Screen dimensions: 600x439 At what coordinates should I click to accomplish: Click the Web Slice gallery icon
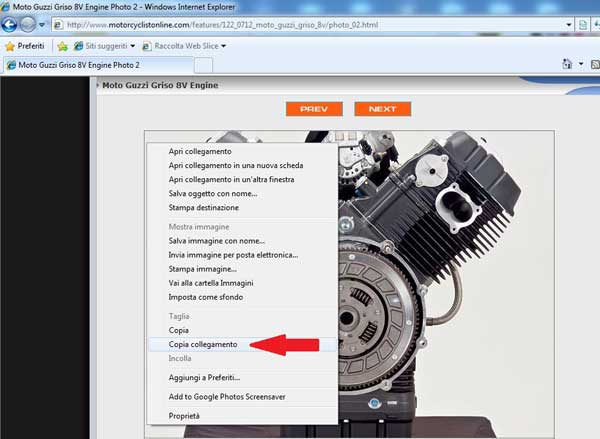pos(147,46)
